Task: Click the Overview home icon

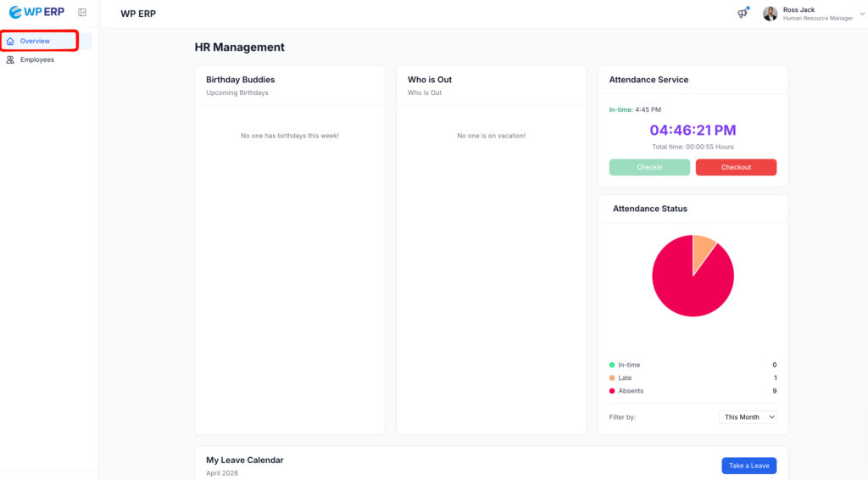Action: 10,41
